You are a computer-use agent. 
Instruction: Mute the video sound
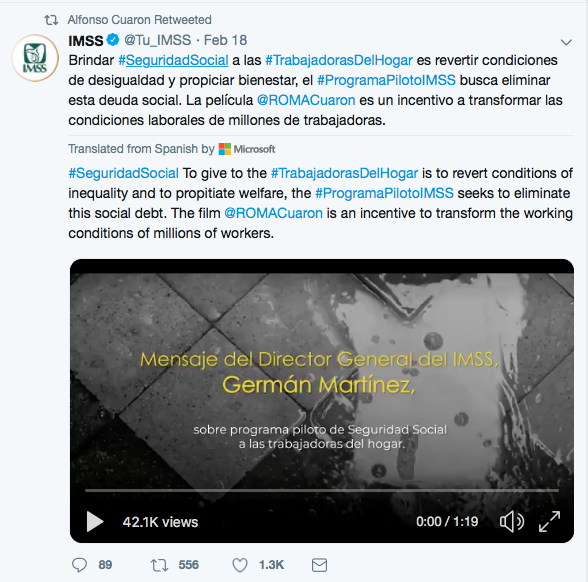tap(512, 522)
